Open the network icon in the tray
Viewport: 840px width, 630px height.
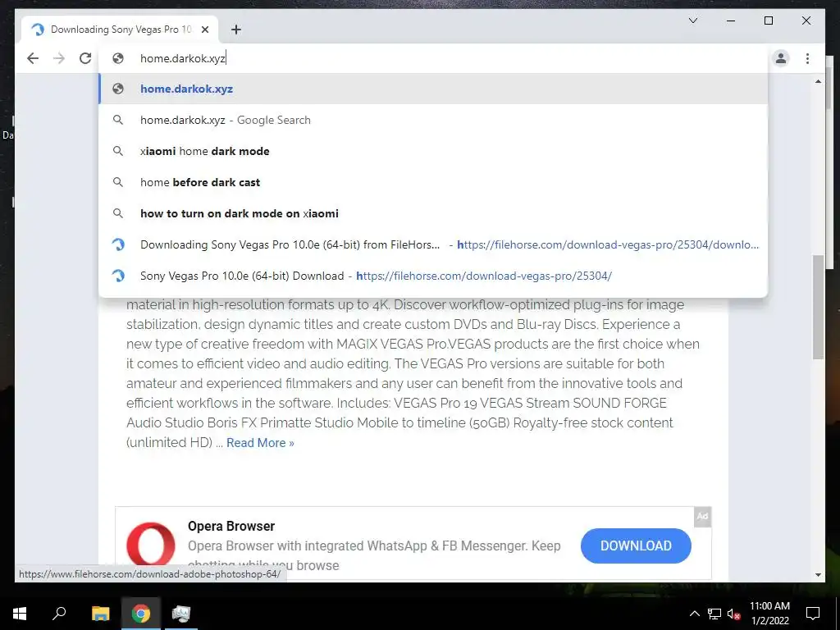(714, 614)
